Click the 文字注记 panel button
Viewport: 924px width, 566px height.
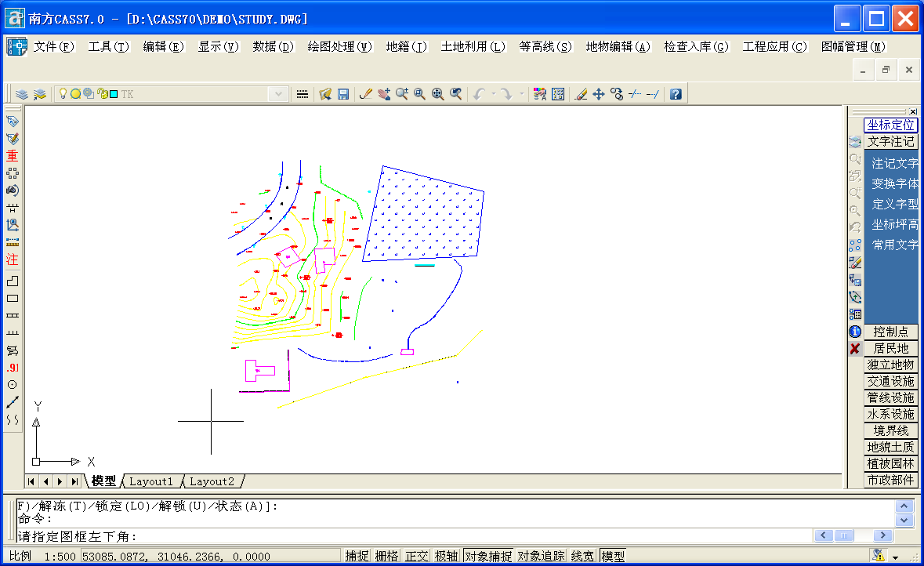pyautogui.click(x=890, y=141)
